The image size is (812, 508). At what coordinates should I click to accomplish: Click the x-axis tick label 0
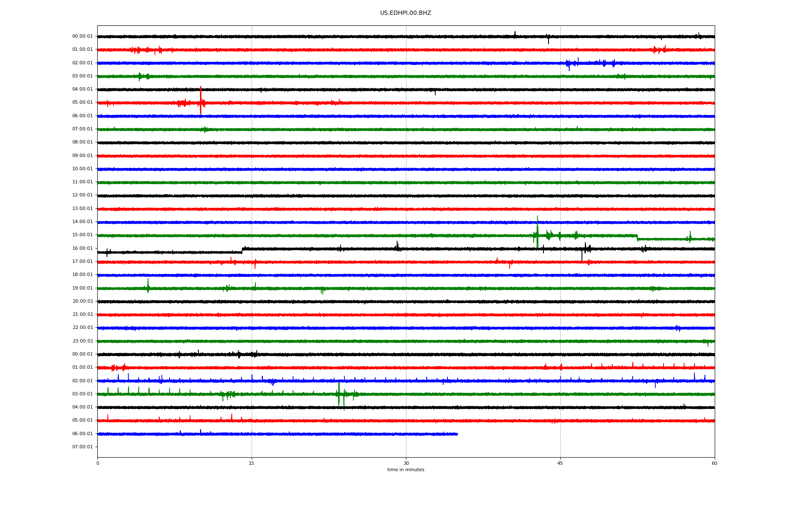tap(98, 463)
